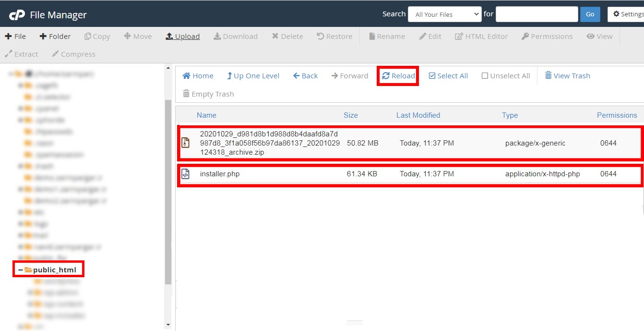Open the Settings button
The image size is (644, 331).
[626, 14]
